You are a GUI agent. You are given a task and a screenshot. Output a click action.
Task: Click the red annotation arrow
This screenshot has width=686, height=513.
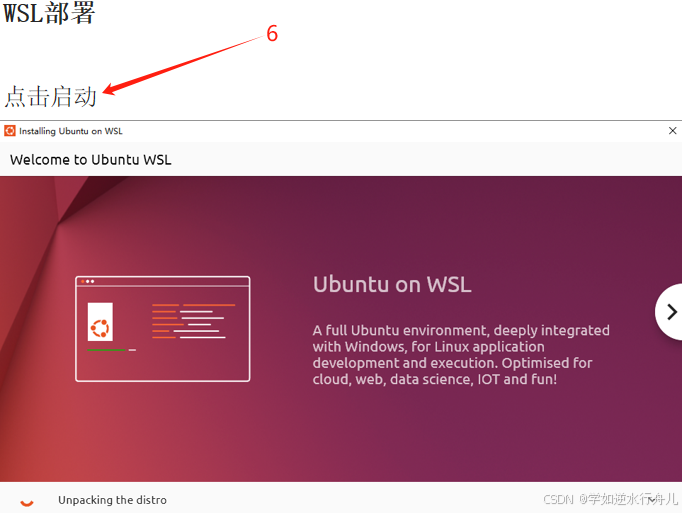point(183,66)
